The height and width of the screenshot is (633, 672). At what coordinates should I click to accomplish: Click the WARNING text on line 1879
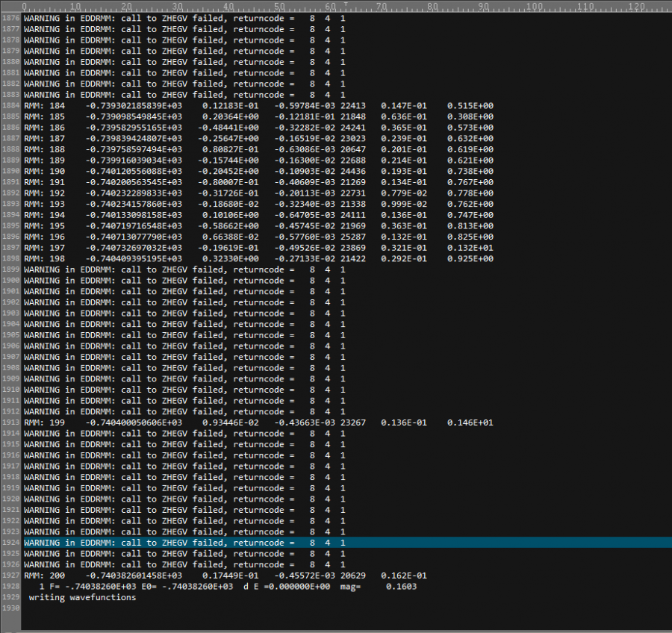pos(184,51)
